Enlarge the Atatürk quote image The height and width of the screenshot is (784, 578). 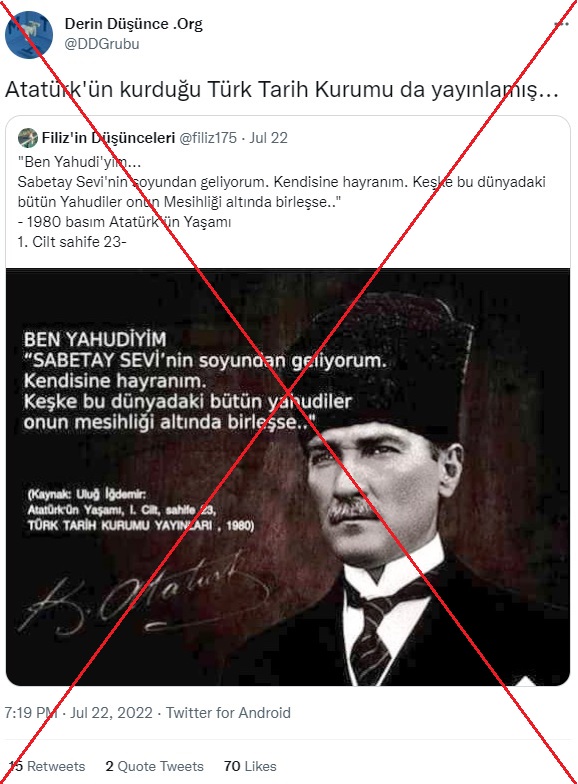click(x=288, y=477)
